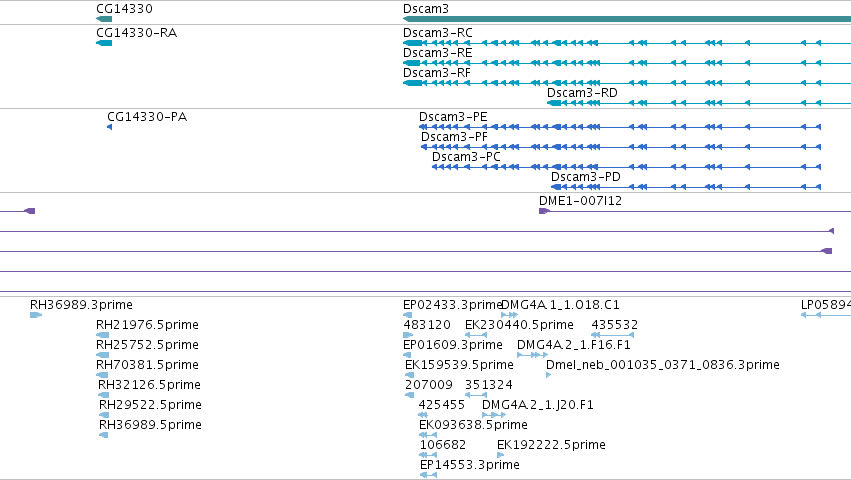Click the CG14330-PA protein label

(147, 117)
